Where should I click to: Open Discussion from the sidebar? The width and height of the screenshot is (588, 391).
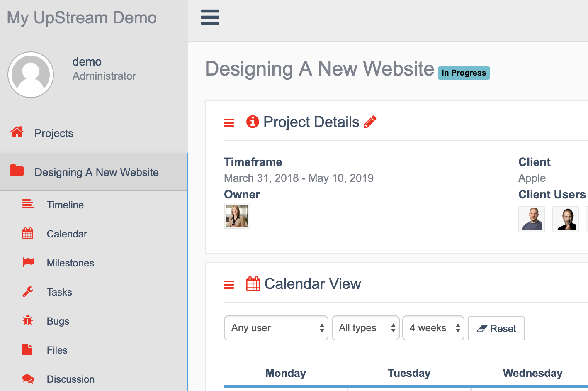pos(70,379)
